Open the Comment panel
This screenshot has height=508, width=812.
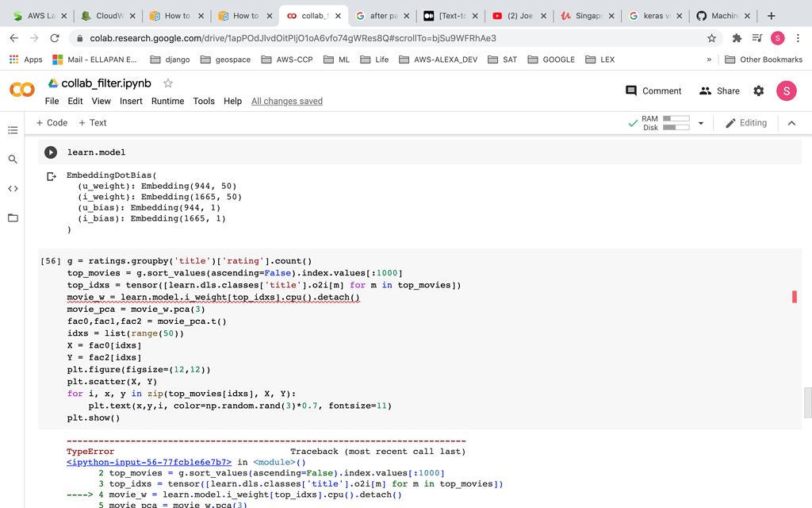pos(653,90)
